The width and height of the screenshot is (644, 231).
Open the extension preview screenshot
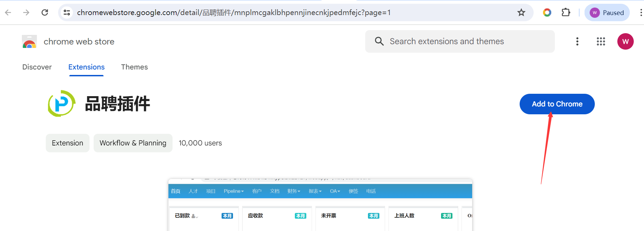point(320,205)
